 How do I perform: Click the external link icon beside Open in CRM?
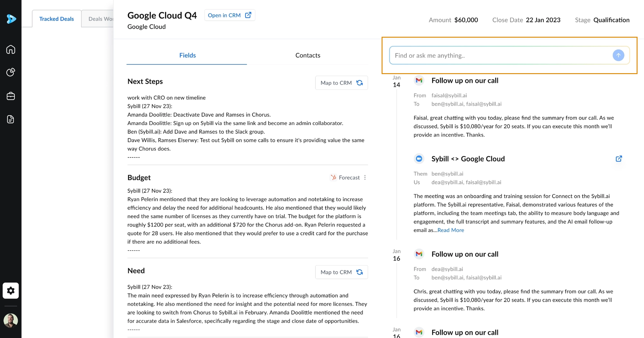pos(248,15)
